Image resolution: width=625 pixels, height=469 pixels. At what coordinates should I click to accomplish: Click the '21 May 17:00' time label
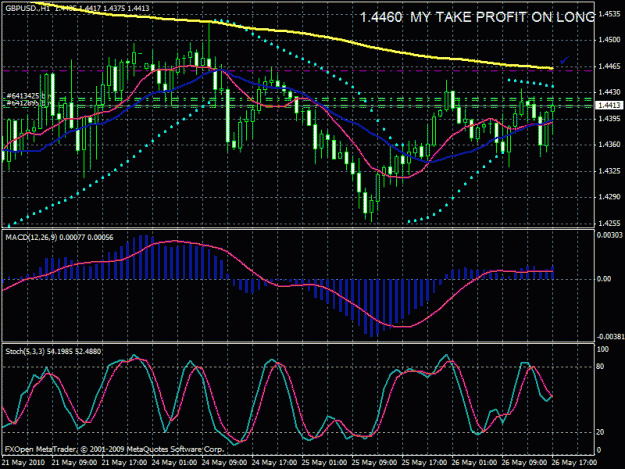(x=124, y=463)
